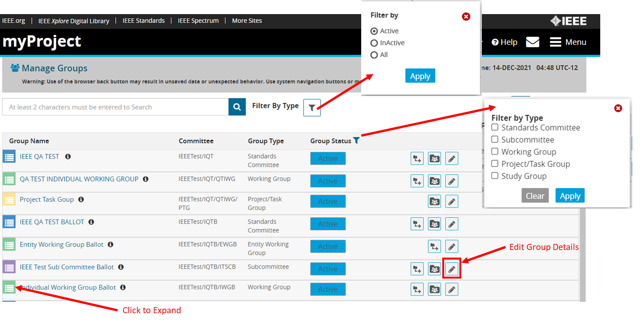Open the IEEE Spectrum top link
This screenshot has width=644, height=322.
pyautogui.click(x=198, y=21)
